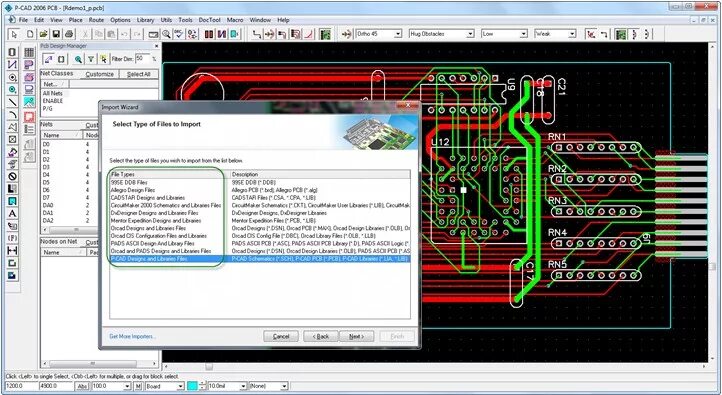722x395 pixels.
Task: Click the zoom icon in Pcb Design Manager
Action: point(78,59)
